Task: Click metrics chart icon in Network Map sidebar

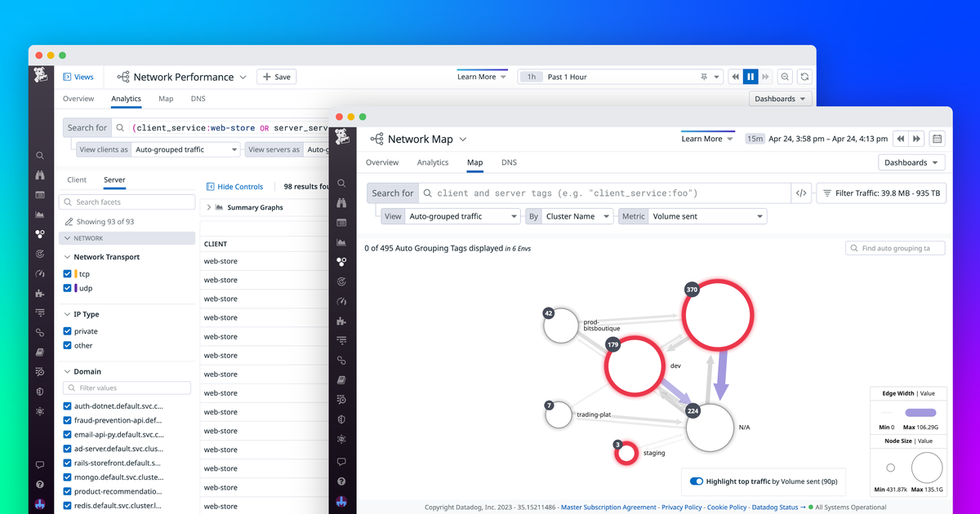Action: (x=342, y=242)
